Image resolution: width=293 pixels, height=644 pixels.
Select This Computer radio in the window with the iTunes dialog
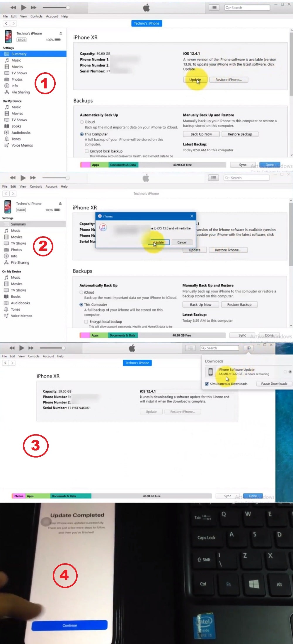[81, 305]
